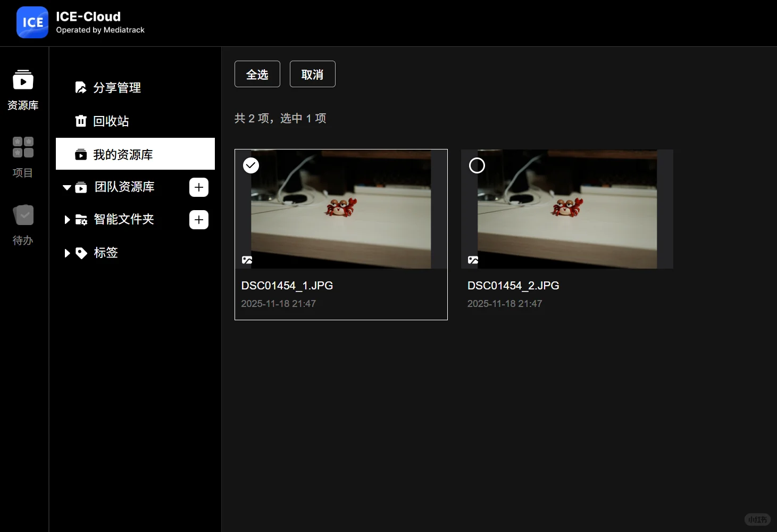
Task: Click the plus icon beside 智能文件夹
Action: click(x=198, y=220)
